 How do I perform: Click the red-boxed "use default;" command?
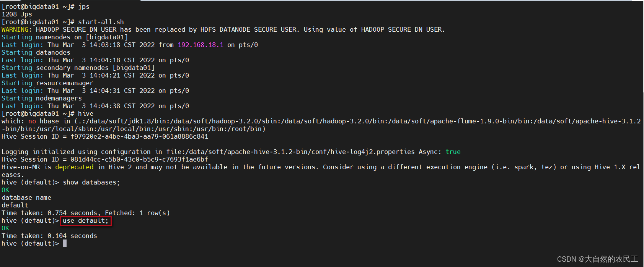tap(86, 221)
